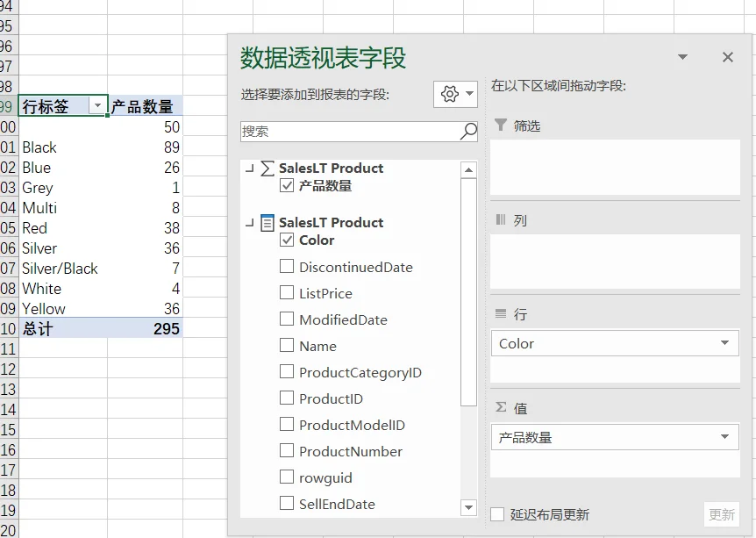Viewport: 756px width, 538px height.
Task: Collapse the measures SalesLT Product group
Action: click(x=250, y=169)
